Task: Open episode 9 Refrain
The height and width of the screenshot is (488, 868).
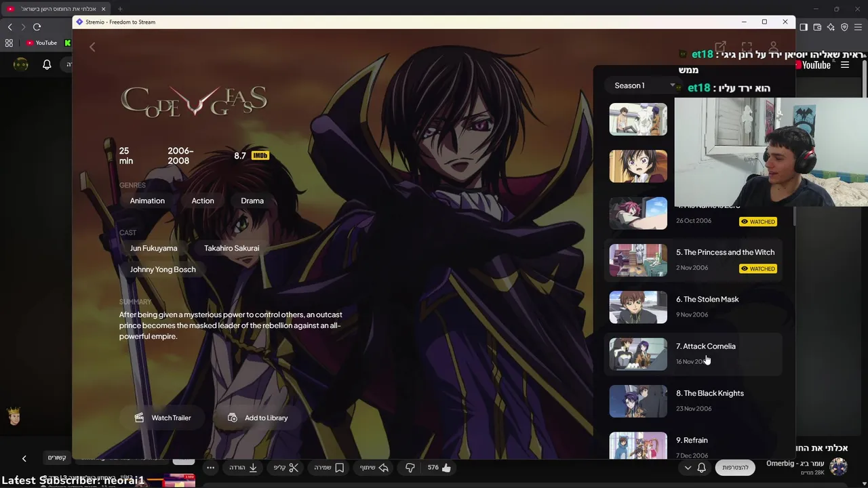Action: click(x=693, y=446)
